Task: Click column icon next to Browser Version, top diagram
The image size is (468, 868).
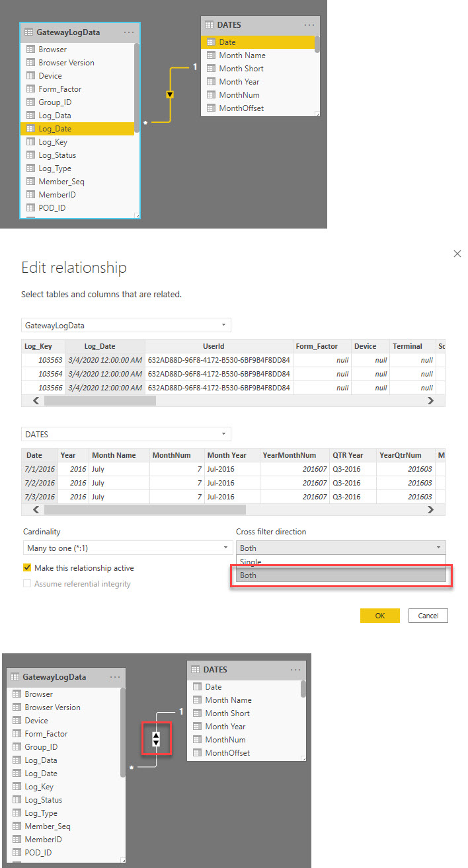Action: 30,63
